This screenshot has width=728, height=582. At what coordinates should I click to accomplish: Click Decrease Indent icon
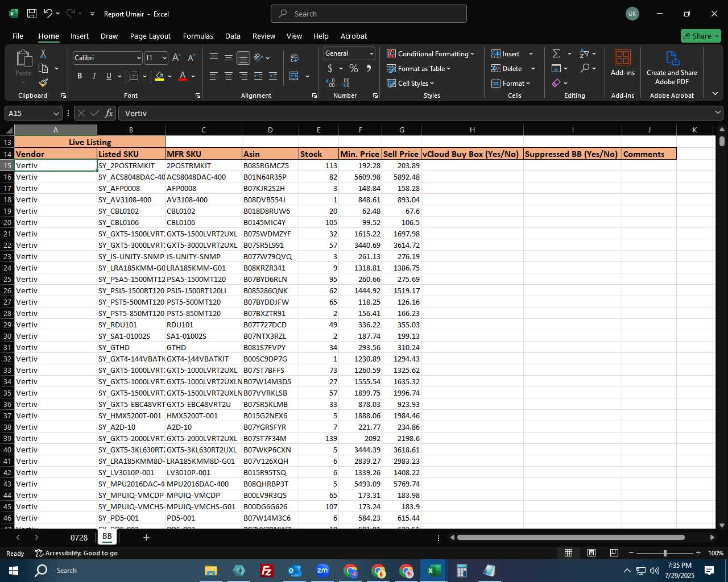[258, 76]
